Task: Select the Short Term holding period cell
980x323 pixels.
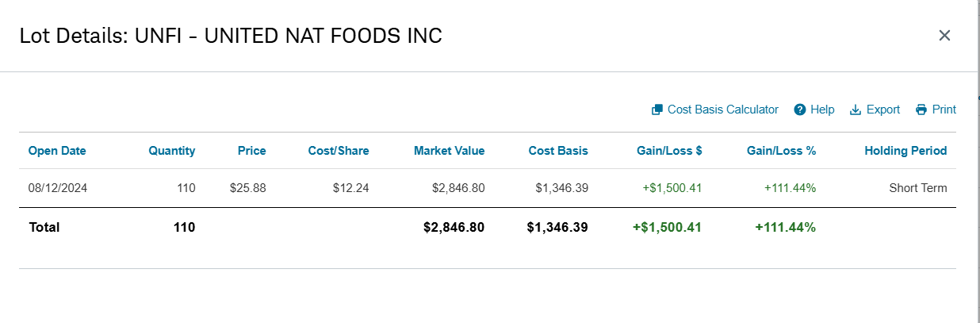Action: (918, 188)
